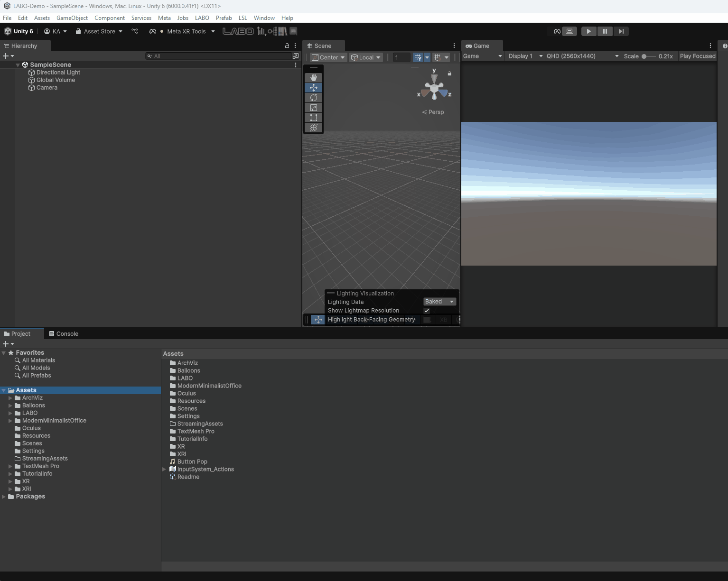Viewport: 728px width, 581px height.
Task: Open the Meta XR Tools dropdown
Action: pos(191,31)
